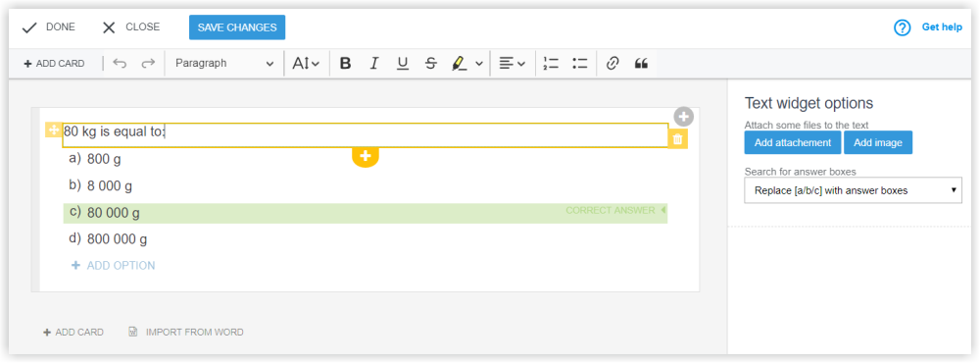This screenshot has width=980, height=363.
Task: Insert a bulleted list
Action: (x=580, y=63)
